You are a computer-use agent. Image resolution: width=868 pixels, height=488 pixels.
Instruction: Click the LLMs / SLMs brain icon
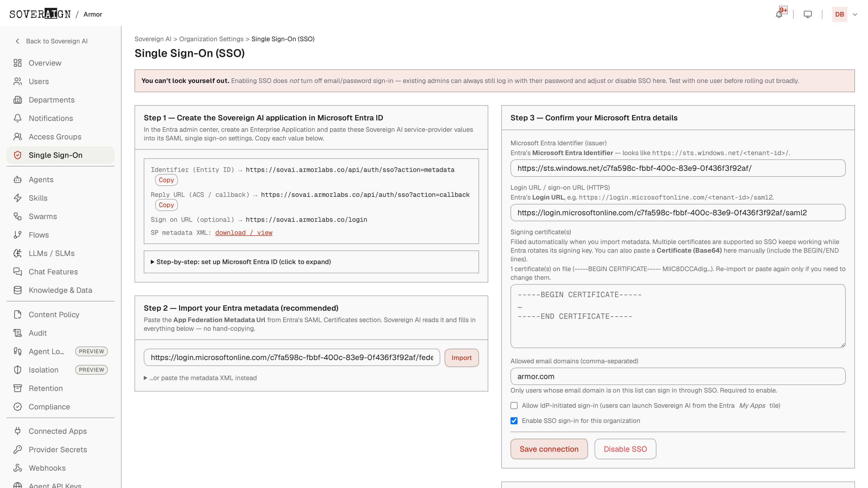(x=18, y=253)
